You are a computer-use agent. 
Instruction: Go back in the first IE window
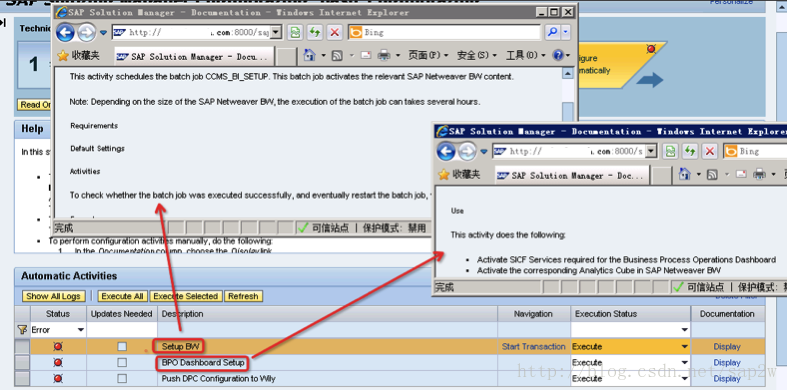65,33
